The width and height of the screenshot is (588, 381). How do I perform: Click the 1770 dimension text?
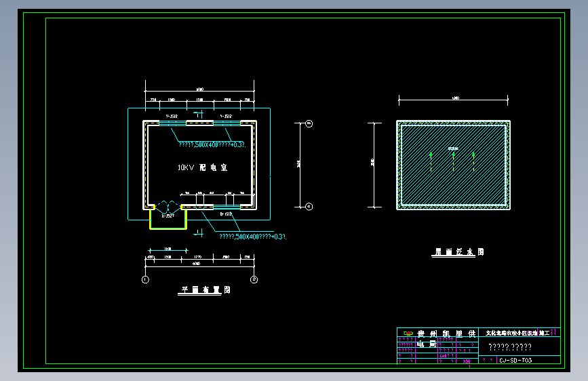coord(197,257)
